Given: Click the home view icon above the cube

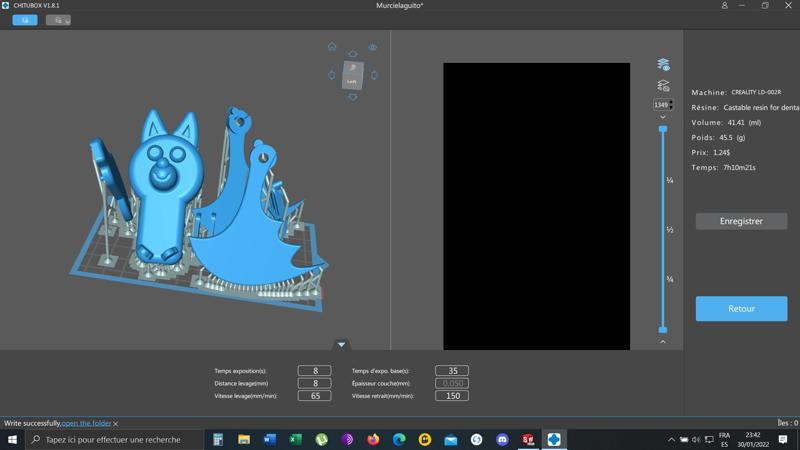Looking at the screenshot, I should coord(332,46).
